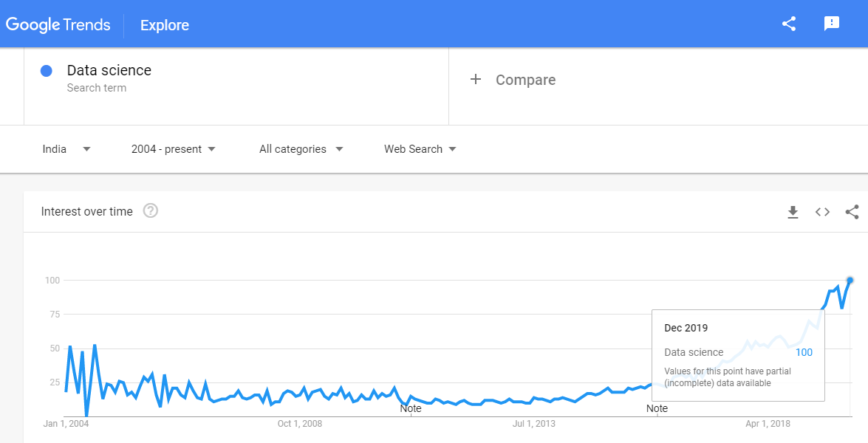868x443 pixels.
Task: Click the blue dot beside Data science
Action: [x=47, y=71]
